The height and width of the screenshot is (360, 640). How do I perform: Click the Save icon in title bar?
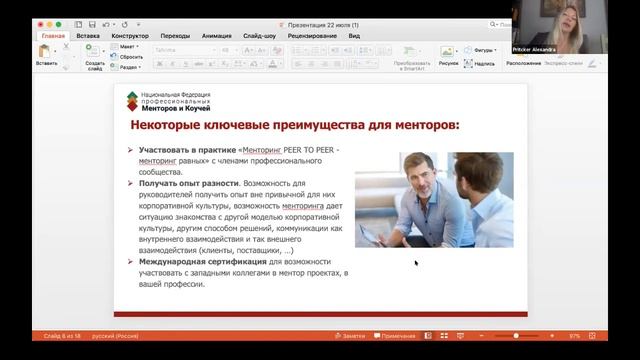tap(92, 25)
